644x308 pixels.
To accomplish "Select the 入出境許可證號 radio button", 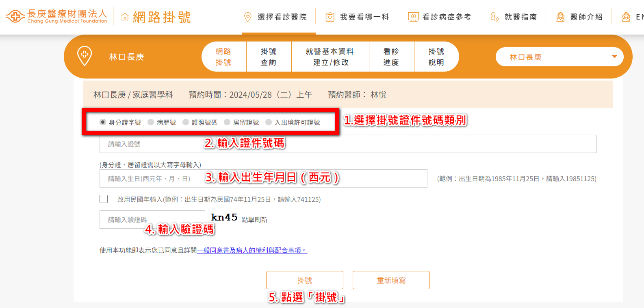I will (269, 122).
